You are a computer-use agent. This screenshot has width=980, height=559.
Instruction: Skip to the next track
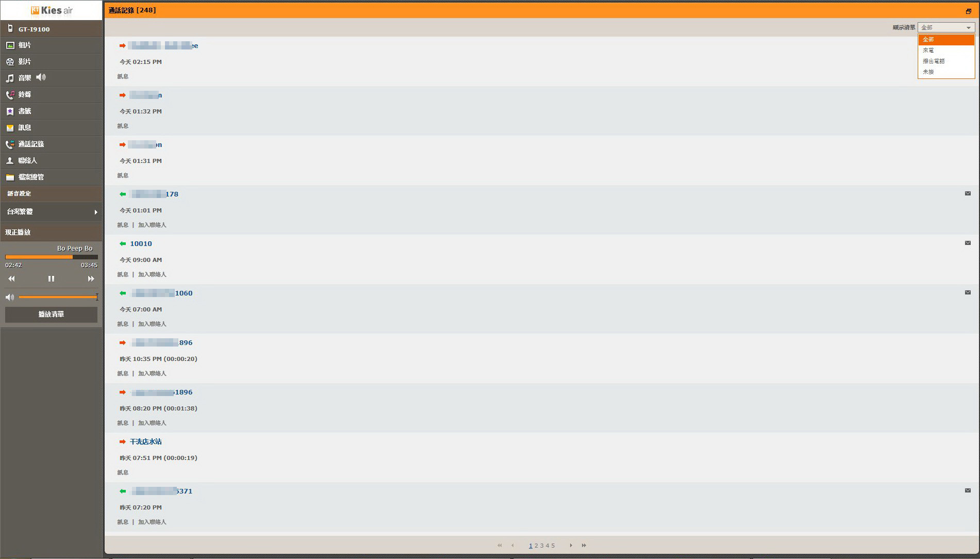click(91, 278)
